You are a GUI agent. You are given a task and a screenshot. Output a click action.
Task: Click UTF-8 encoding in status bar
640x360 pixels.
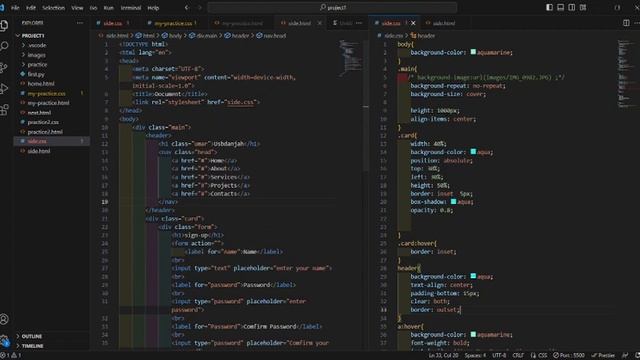pyautogui.click(x=499, y=356)
